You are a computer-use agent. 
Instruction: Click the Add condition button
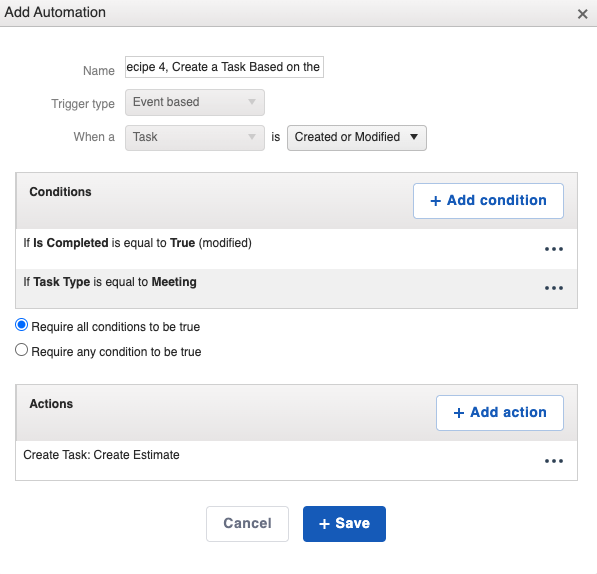(x=488, y=201)
